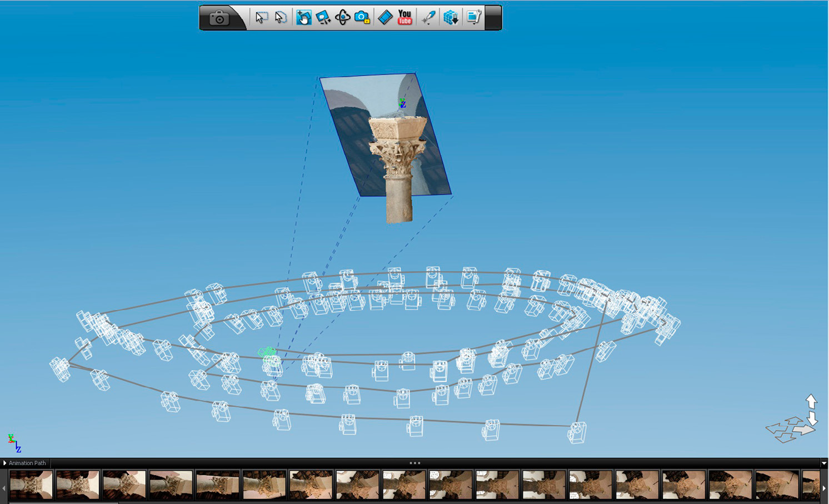Click the three-dot panel grip handle
Image resolution: width=829 pixels, height=504 pixels.
click(414, 462)
